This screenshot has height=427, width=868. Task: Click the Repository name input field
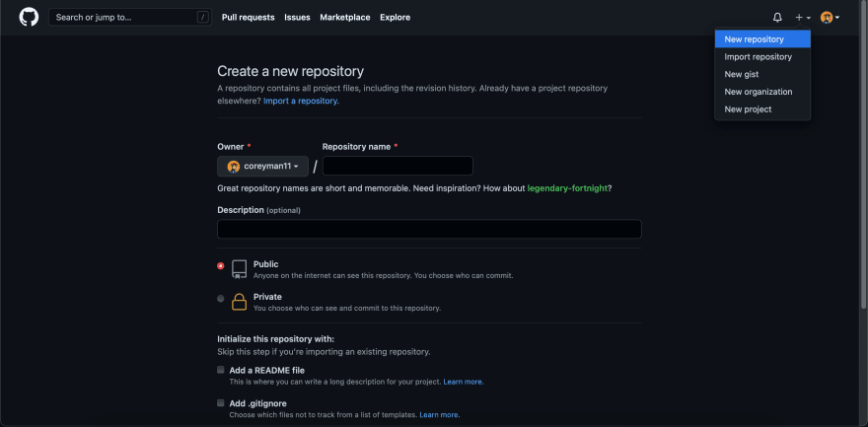pos(398,166)
